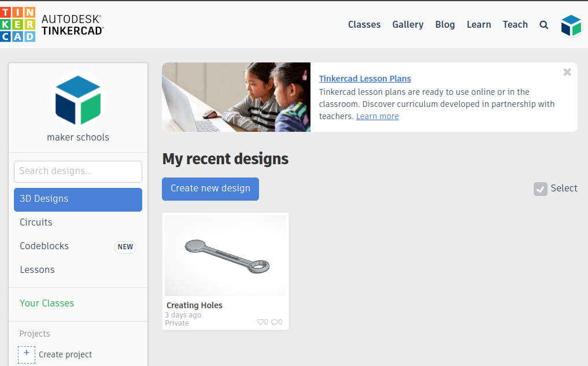The image size is (588, 366).
Task: Open the user profile cube avatar in header
Action: click(x=571, y=25)
